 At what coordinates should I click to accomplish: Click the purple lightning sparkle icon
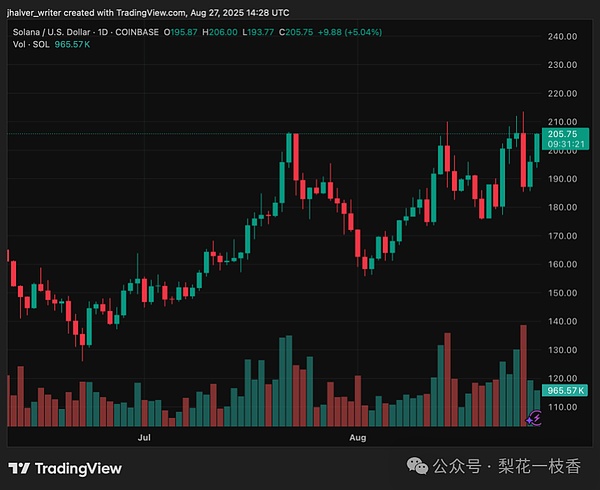coord(533,418)
